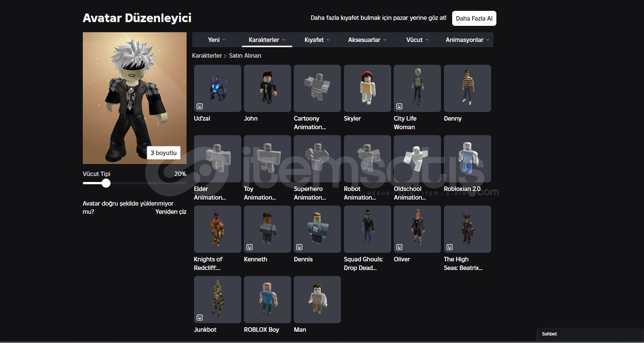Equip the Cartoony Animation package thumbnail
Viewport: 644px width, 343px height.
point(317,88)
